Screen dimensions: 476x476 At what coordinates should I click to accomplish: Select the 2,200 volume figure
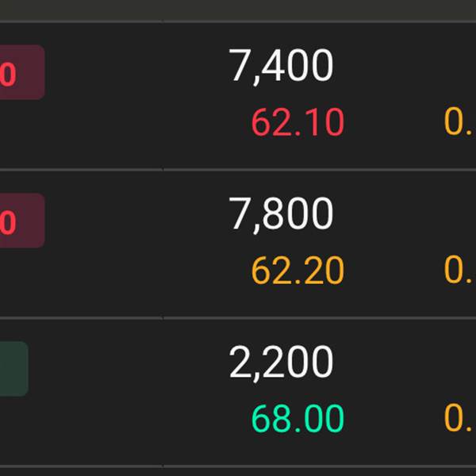(x=281, y=363)
